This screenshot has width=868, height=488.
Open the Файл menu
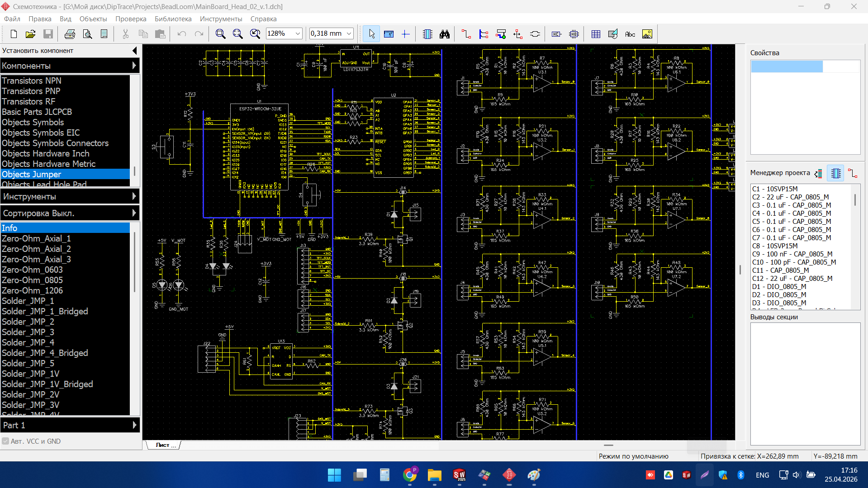coord(12,19)
